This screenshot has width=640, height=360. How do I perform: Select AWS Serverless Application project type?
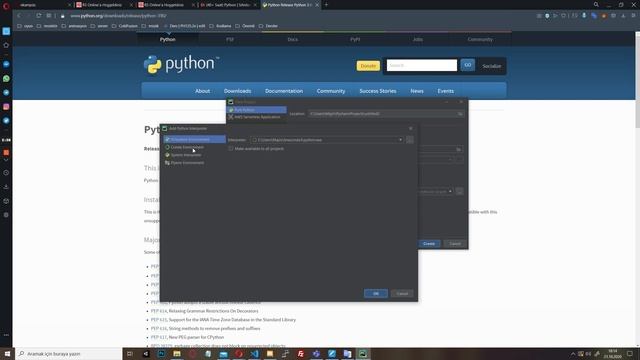[256, 117]
